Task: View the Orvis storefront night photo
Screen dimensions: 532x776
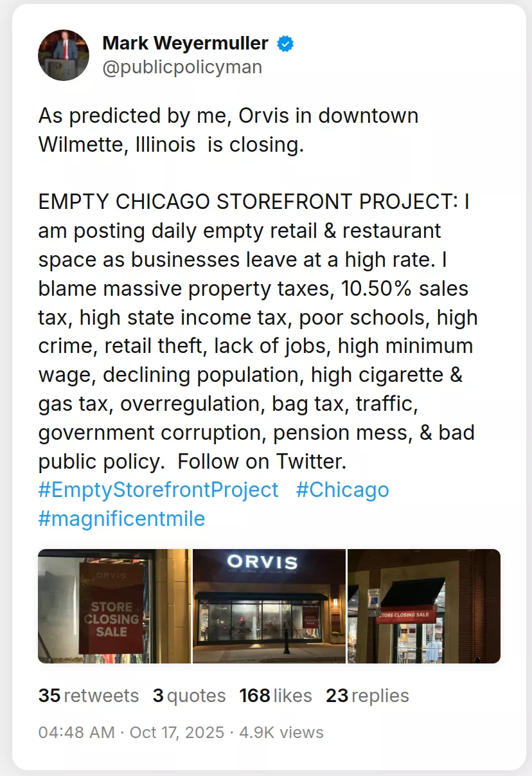Action: 269,606
